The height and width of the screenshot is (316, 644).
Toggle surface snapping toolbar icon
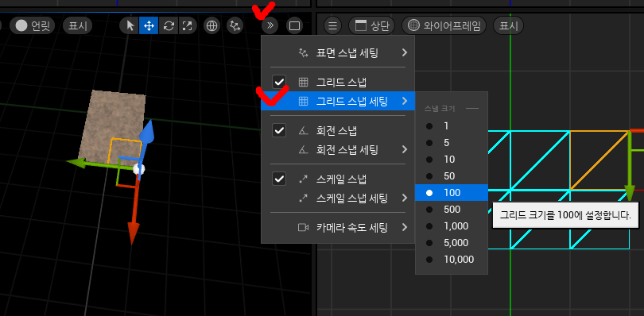coord(235,26)
